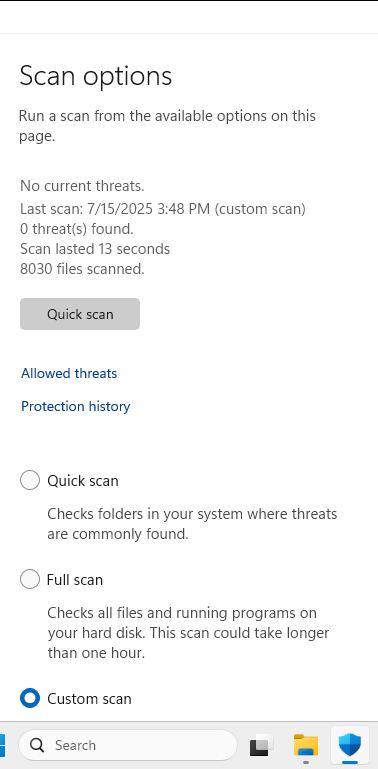
Task: Open Task View from the taskbar
Action: tap(262, 745)
